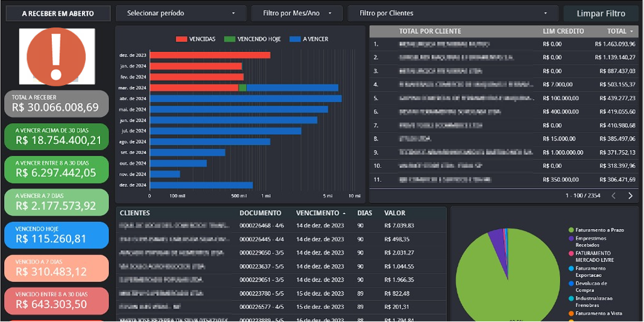
Task: Click document 0000229050 - 3/5
Action: [263, 253]
